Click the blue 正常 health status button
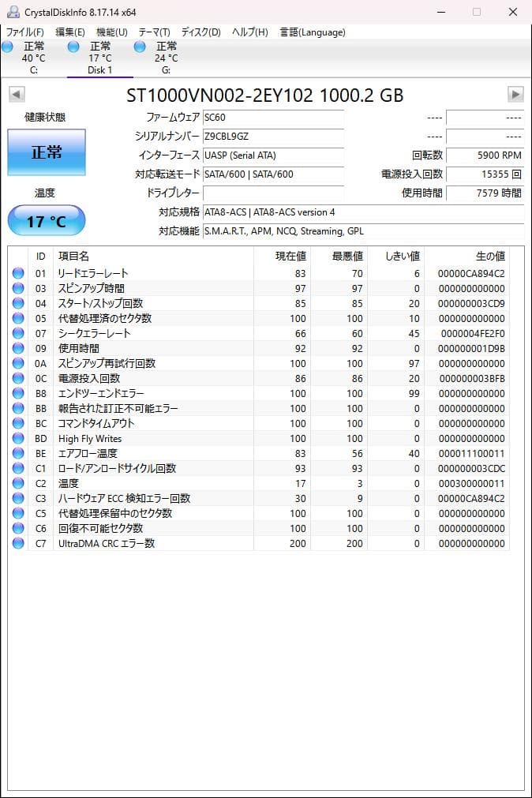Viewport: 532px width, 798px height. [x=47, y=152]
